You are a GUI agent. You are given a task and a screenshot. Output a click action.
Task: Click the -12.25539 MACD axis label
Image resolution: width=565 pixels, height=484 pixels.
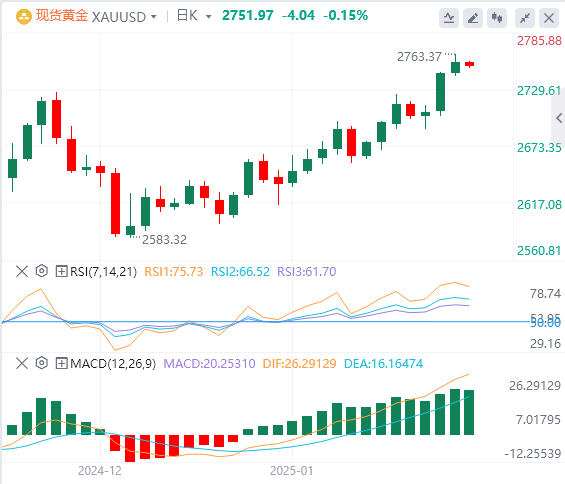point(533,453)
